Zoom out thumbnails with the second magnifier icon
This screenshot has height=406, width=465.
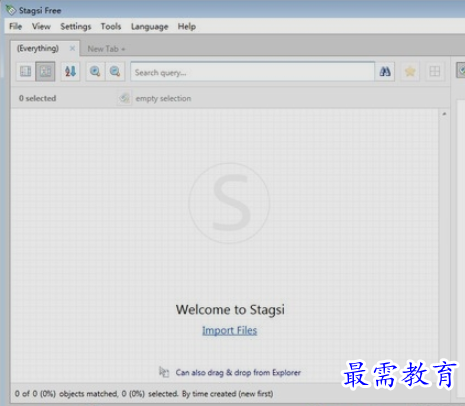(x=115, y=71)
